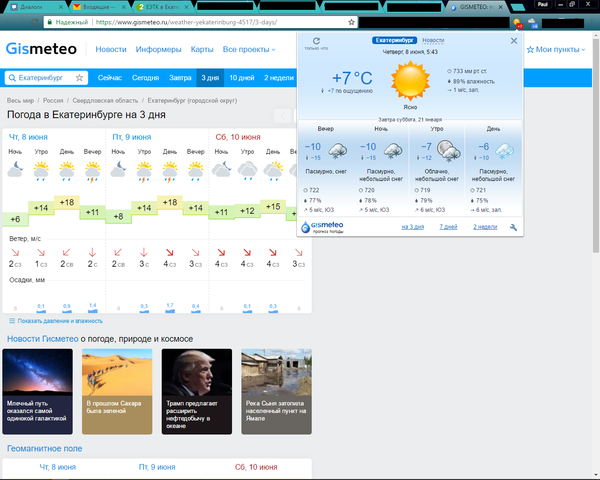Image resolution: width=600 pixels, height=480 pixels.
Task: Click the Thursday night cloud-moon weather icon
Action: point(15,169)
